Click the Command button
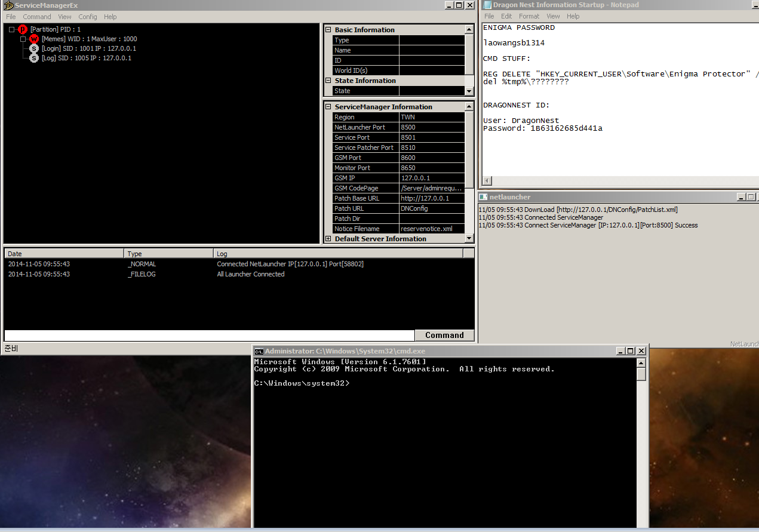Viewport: 759px width, 532px height. point(444,335)
